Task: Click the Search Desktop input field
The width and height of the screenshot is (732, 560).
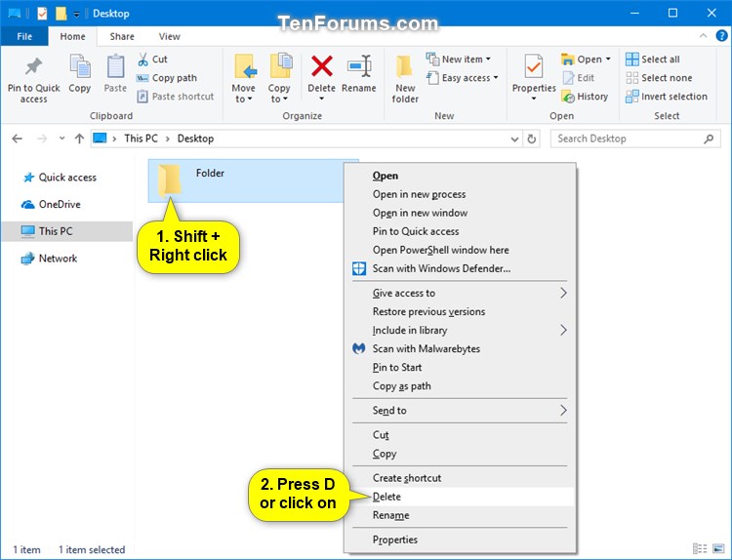Action: pos(635,139)
